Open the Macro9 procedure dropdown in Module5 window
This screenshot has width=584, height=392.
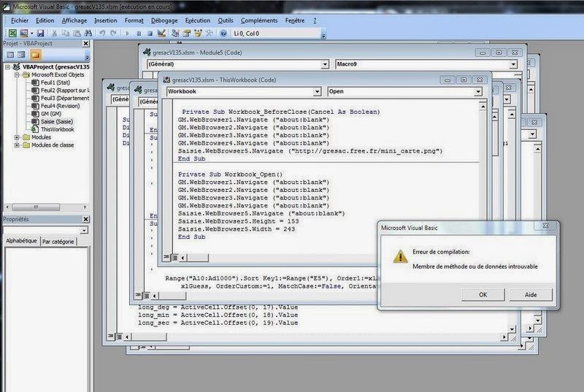pos(513,64)
